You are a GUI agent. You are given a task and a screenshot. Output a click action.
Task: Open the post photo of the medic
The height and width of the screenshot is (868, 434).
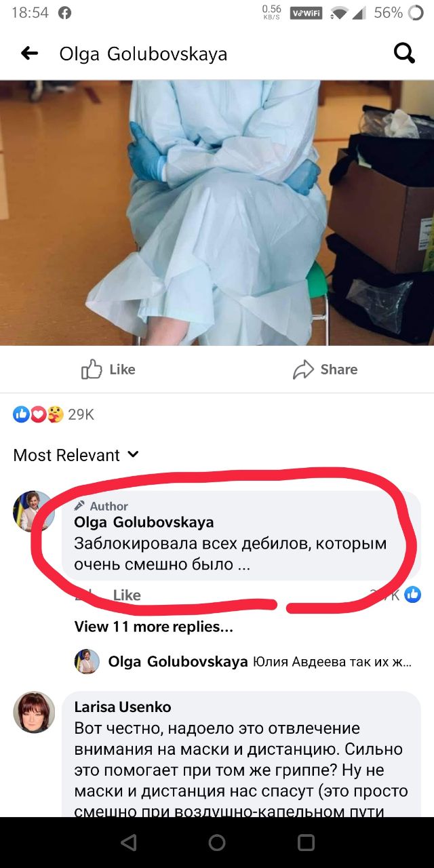(x=217, y=213)
